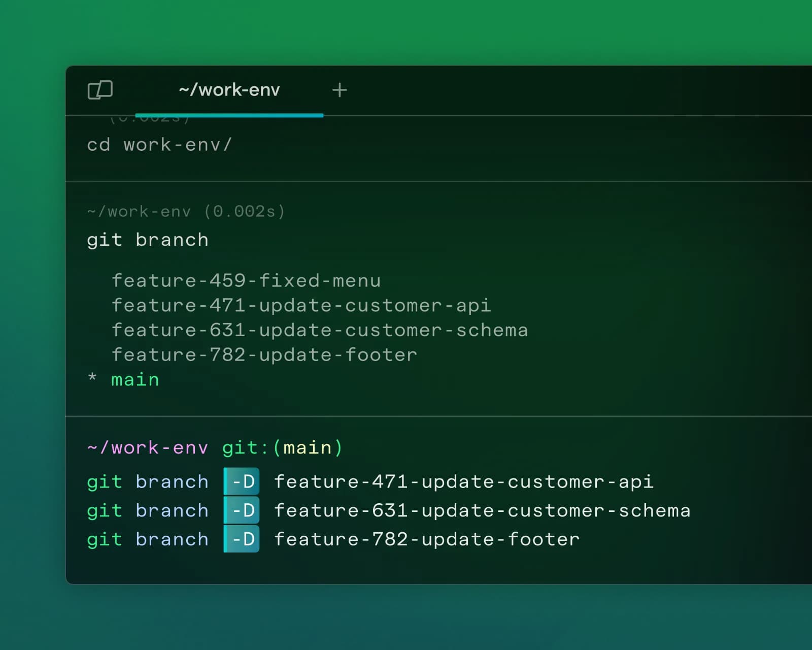Select feature-471-update-customer-api in the branch list
812x650 pixels.
[300, 305]
